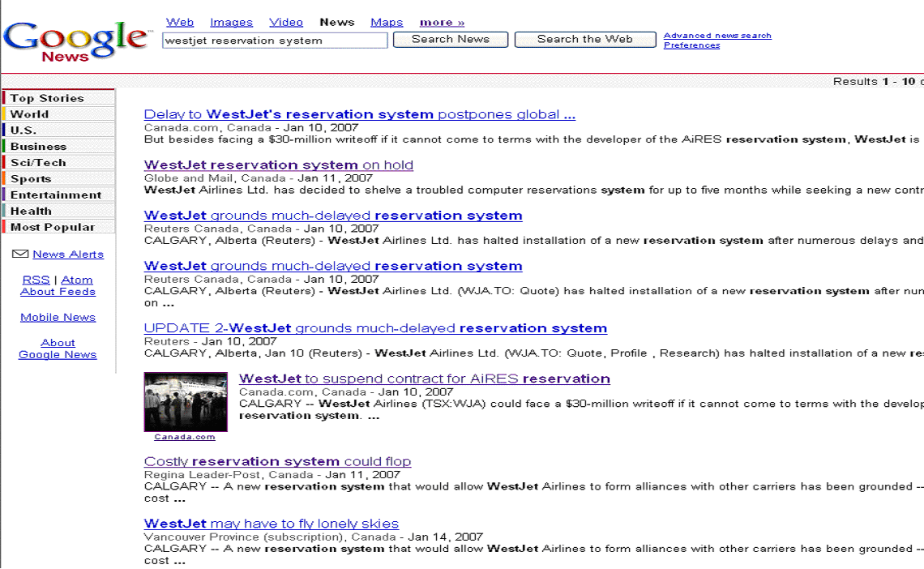The image size is (924, 569).
Task: Click the WestJet article photo thumbnail
Action: 186,402
